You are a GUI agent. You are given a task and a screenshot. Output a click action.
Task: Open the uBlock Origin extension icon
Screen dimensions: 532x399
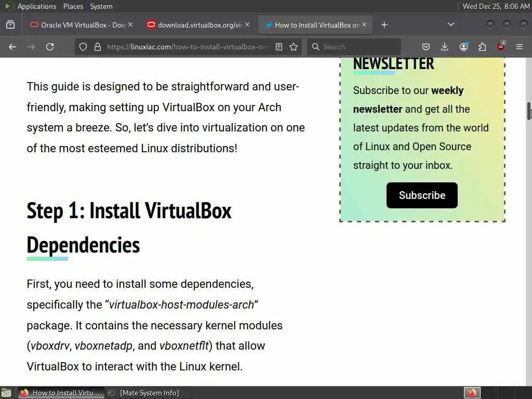pos(501,46)
